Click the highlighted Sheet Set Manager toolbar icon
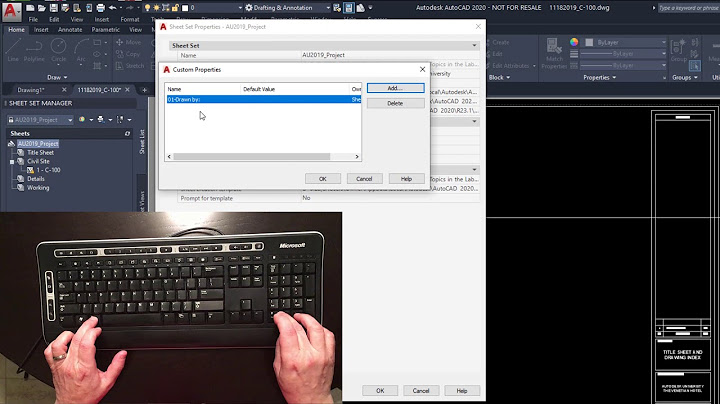Viewport: 720px width, 404px height. click(x=349, y=8)
